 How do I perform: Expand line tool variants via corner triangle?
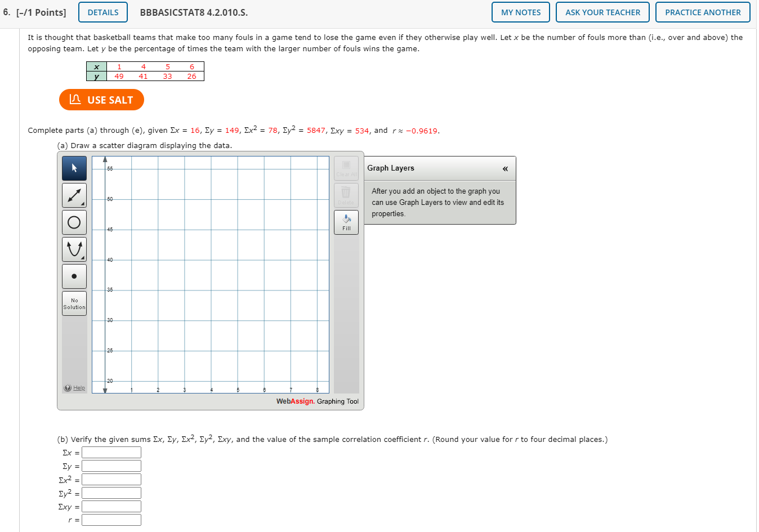pos(83,204)
